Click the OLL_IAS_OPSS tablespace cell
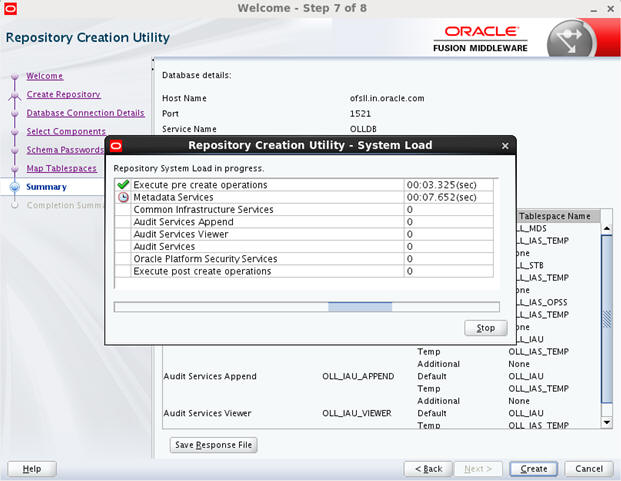The image size is (621, 481). [543, 302]
